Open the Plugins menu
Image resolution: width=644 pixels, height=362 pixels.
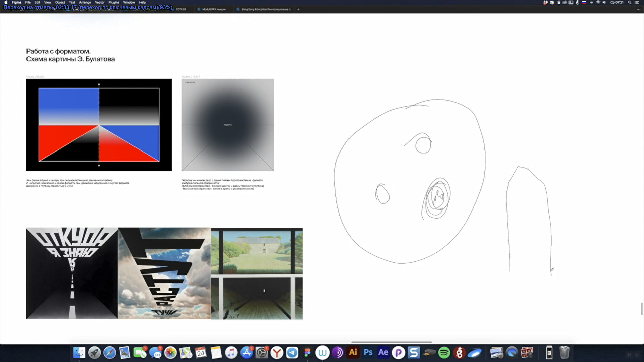[x=114, y=2]
